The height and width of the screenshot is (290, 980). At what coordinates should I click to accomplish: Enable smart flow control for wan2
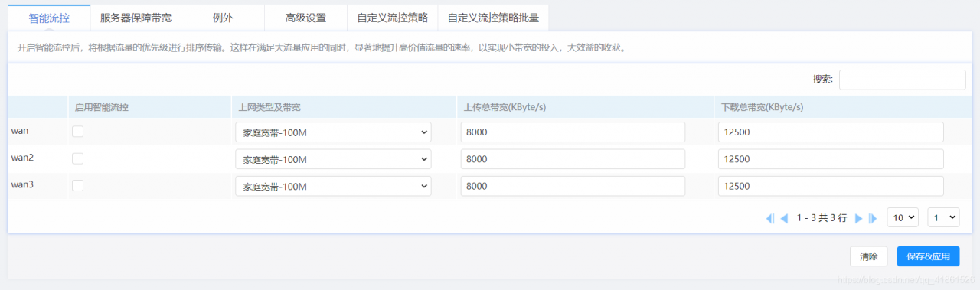(x=77, y=158)
